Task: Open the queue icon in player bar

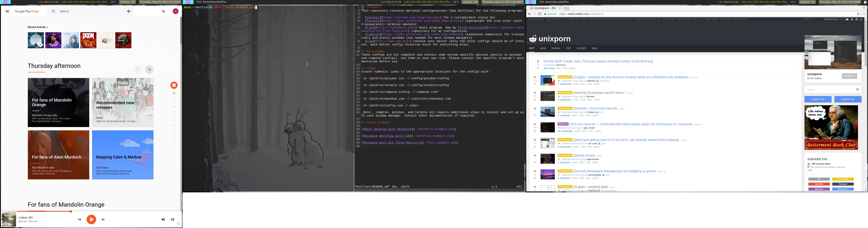Action: point(173,220)
